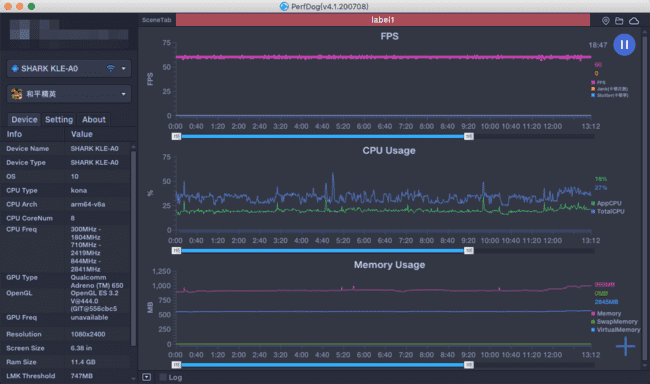The height and width of the screenshot is (384, 650).
Task: Toggle the AppCPU legend entry
Action: 606,203
